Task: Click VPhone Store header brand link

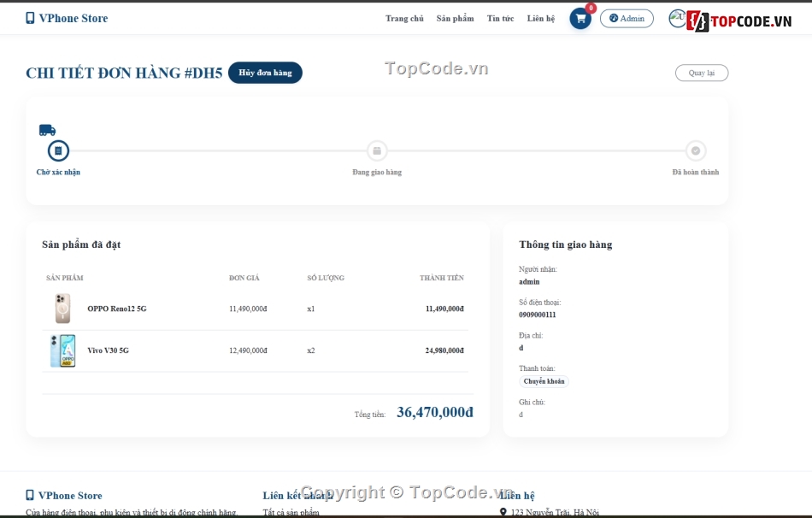Action: click(67, 18)
